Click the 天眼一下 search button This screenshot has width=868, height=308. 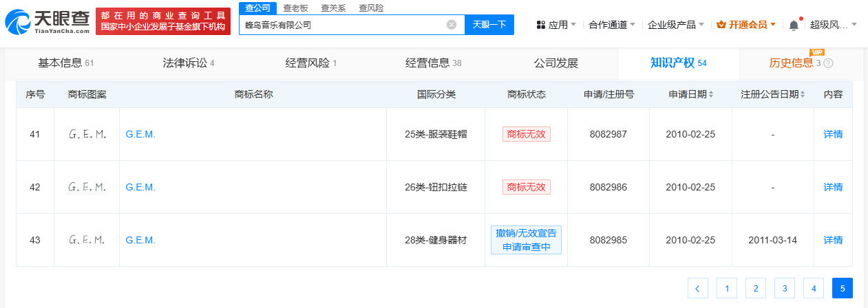[489, 25]
